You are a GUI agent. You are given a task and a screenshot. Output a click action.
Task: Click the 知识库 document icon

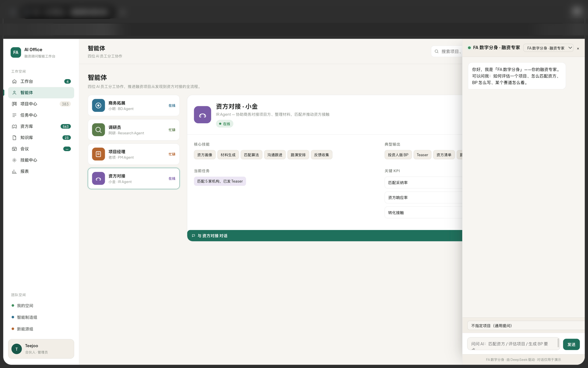14,138
